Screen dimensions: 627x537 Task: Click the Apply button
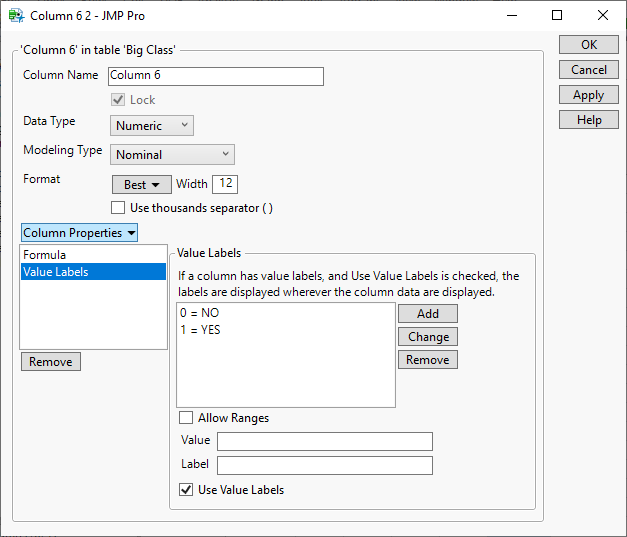tap(589, 95)
